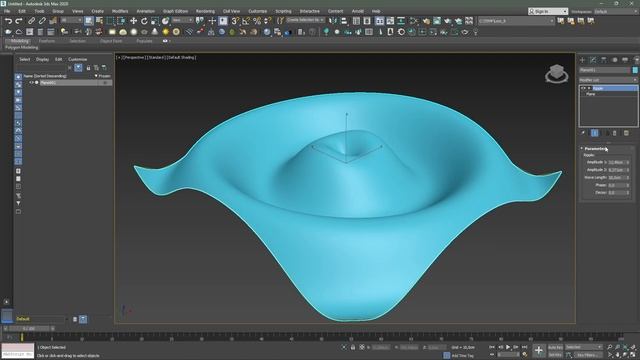Click the Mirror tool icon
The height and width of the screenshot is (360, 640).
pos(333,21)
